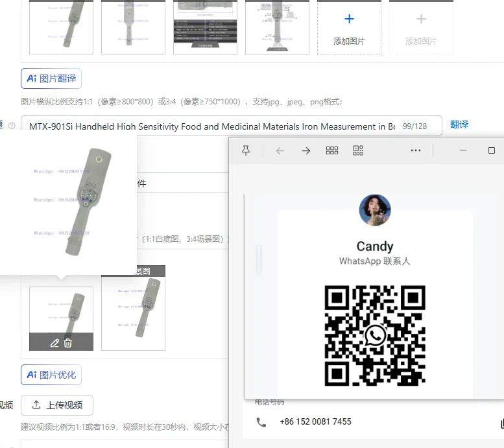This screenshot has height=448, width=504.
Task: Click the contact window scrollbar handle
Action: tap(259, 260)
